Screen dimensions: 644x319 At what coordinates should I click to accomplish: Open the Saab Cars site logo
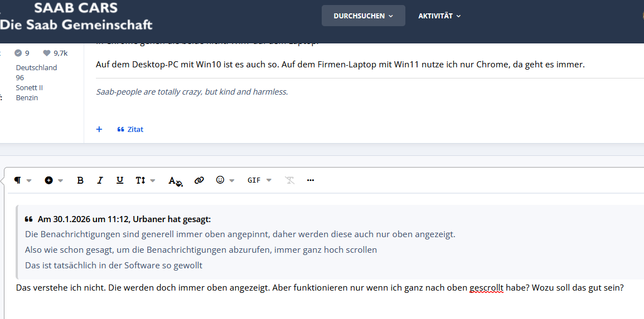click(76, 16)
